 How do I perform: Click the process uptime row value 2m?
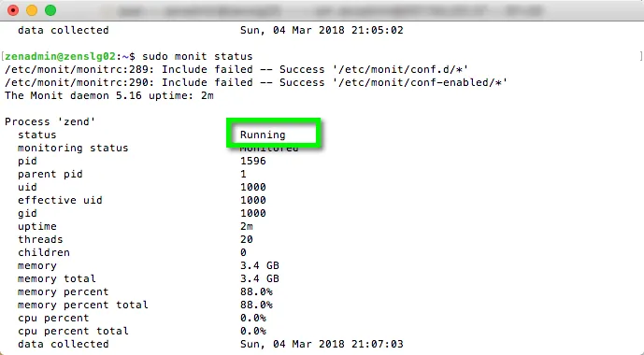click(247, 226)
